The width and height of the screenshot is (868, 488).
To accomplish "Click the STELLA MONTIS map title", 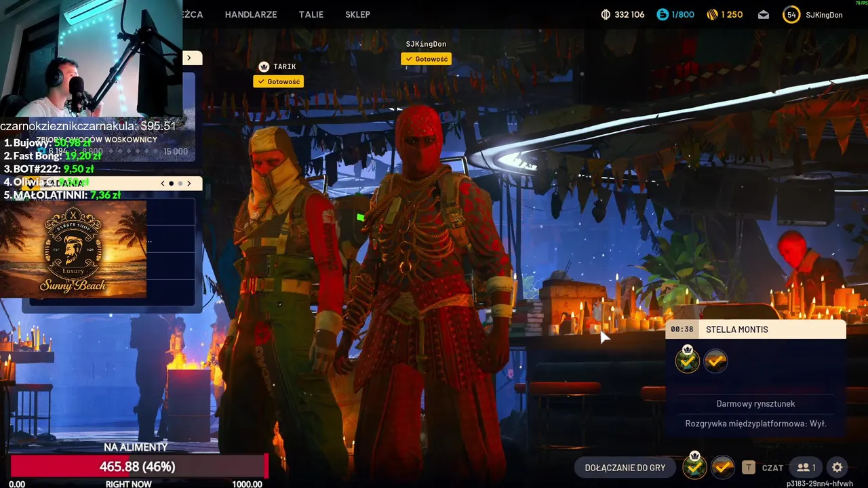I will 737,329.
